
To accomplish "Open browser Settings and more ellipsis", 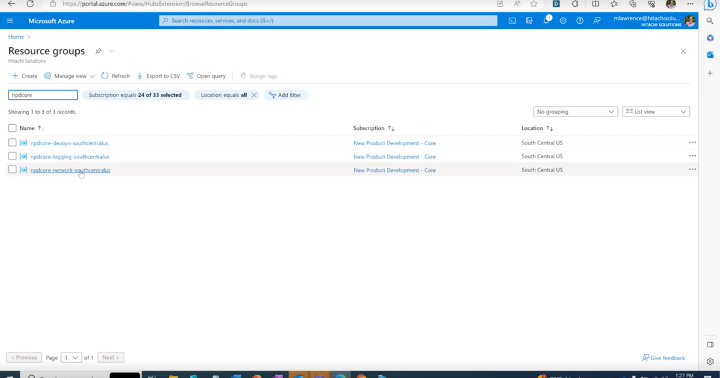I will (690, 4).
